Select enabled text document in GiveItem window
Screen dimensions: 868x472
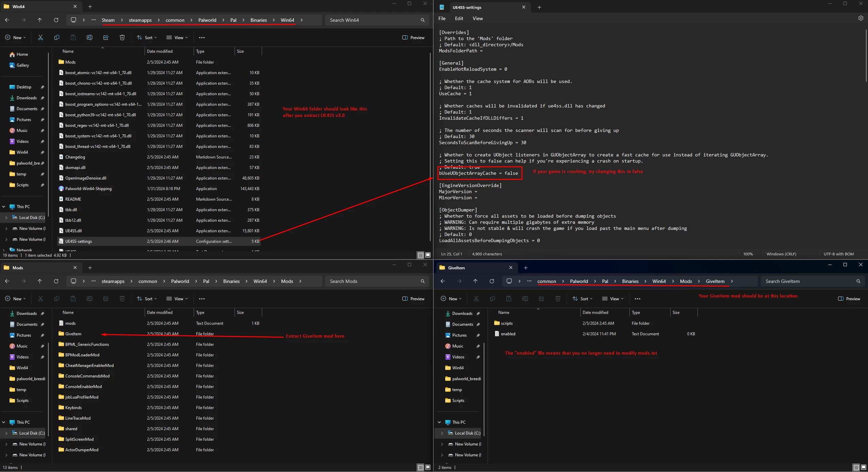[595, 334]
